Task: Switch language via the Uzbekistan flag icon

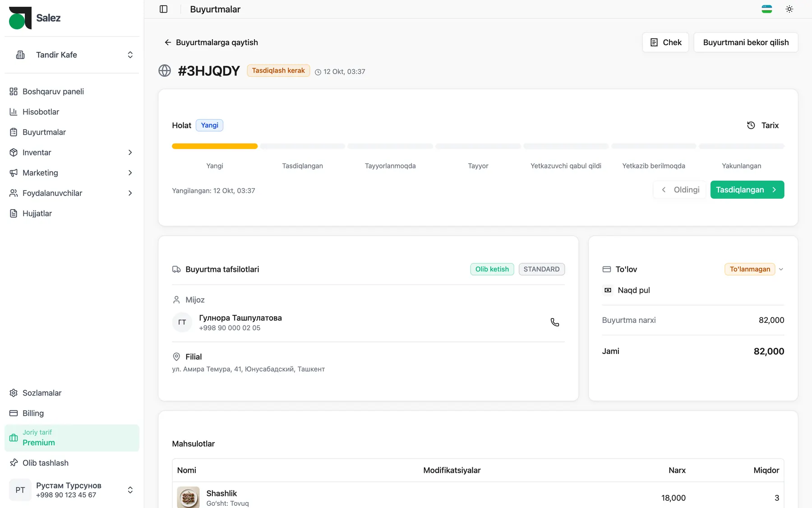Action: coord(766,9)
